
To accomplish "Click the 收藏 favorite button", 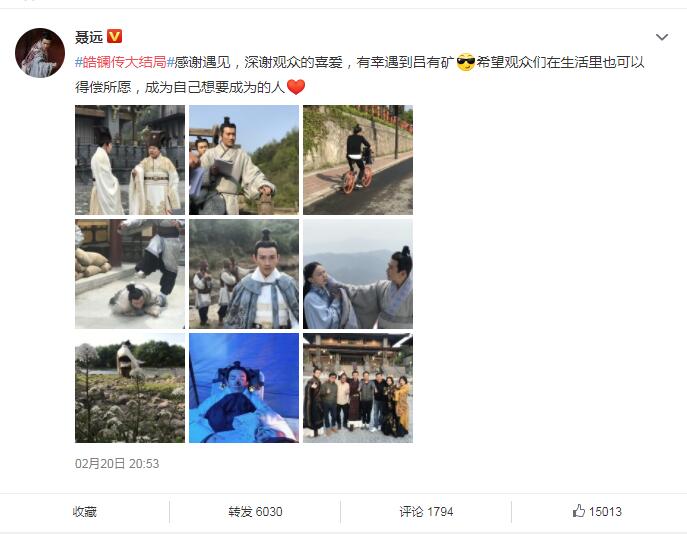I will tap(85, 511).
